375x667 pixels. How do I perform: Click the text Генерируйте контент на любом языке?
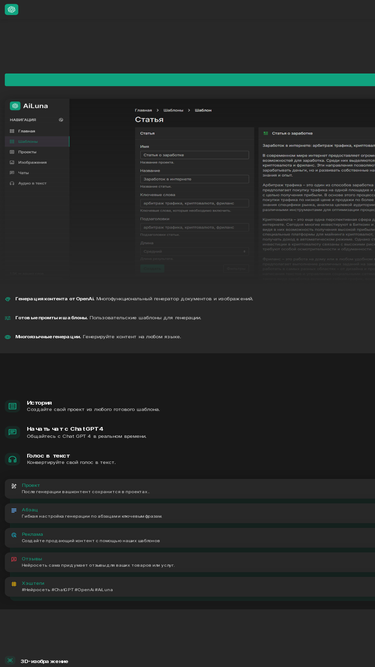132,337
